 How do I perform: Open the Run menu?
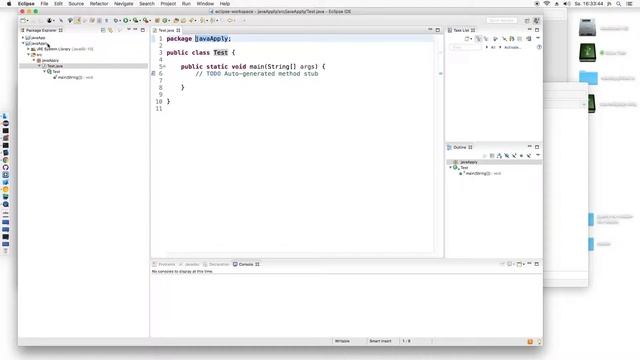186,4
